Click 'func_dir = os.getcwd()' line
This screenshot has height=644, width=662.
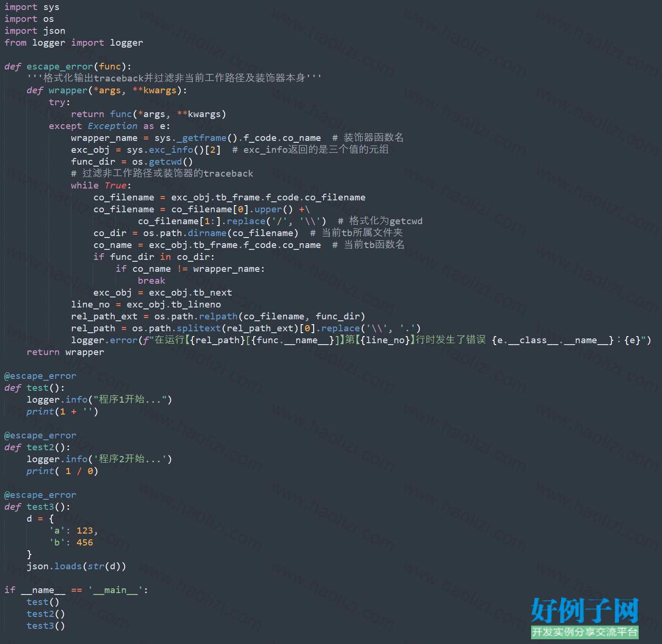132,162
